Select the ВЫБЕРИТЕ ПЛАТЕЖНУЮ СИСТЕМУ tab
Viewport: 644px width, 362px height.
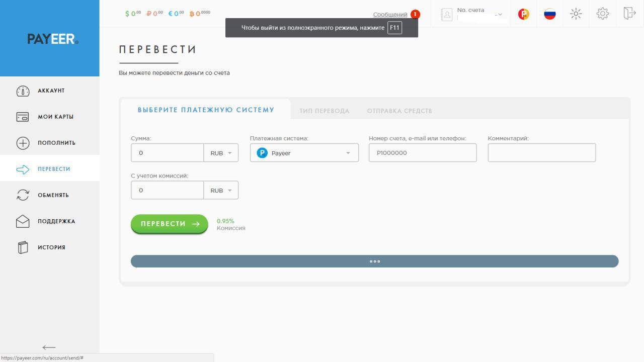(206, 110)
